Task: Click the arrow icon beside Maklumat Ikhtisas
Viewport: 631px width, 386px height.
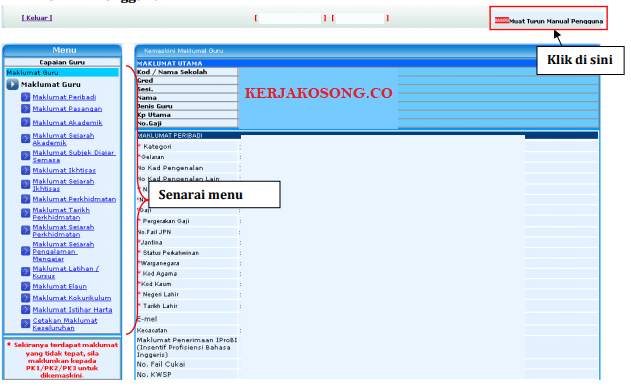Action: point(26,170)
